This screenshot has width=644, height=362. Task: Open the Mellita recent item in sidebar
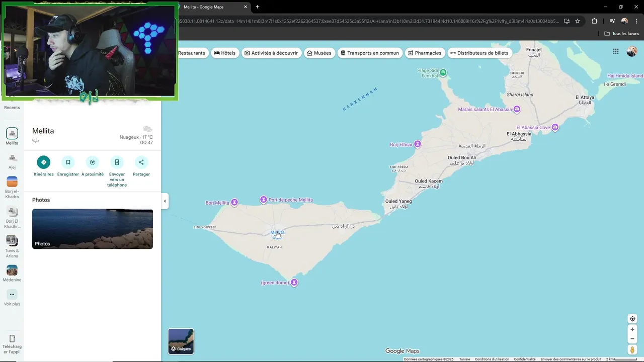pyautogui.click(x=12, y=136)
